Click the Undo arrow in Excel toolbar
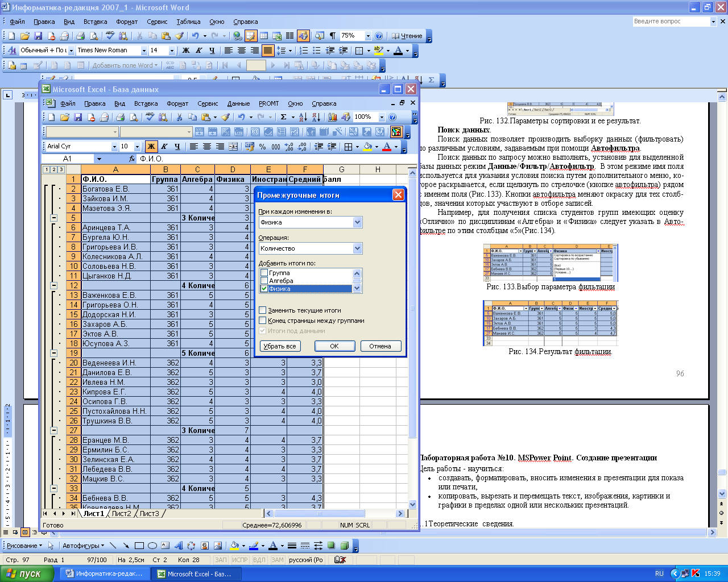Image resolution: width=728 pixels, height=582 pixels. click(x=242, y=117)
